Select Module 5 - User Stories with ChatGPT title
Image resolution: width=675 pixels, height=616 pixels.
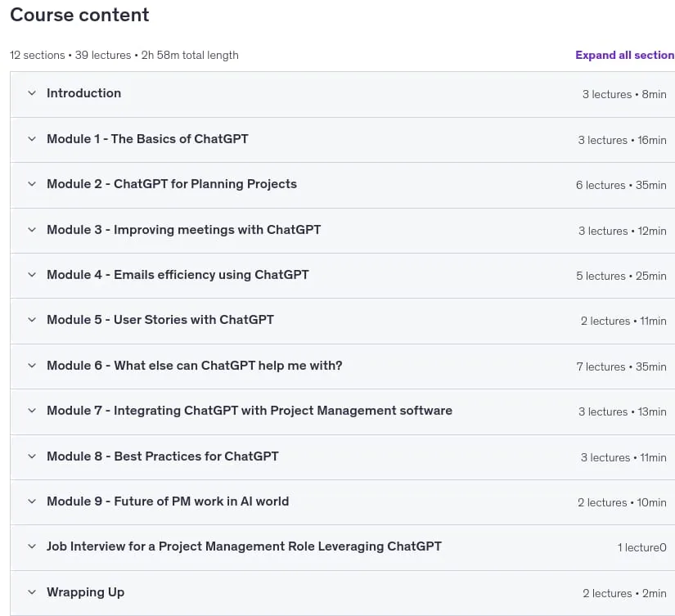pyautogui.click(x=160, y=319)
